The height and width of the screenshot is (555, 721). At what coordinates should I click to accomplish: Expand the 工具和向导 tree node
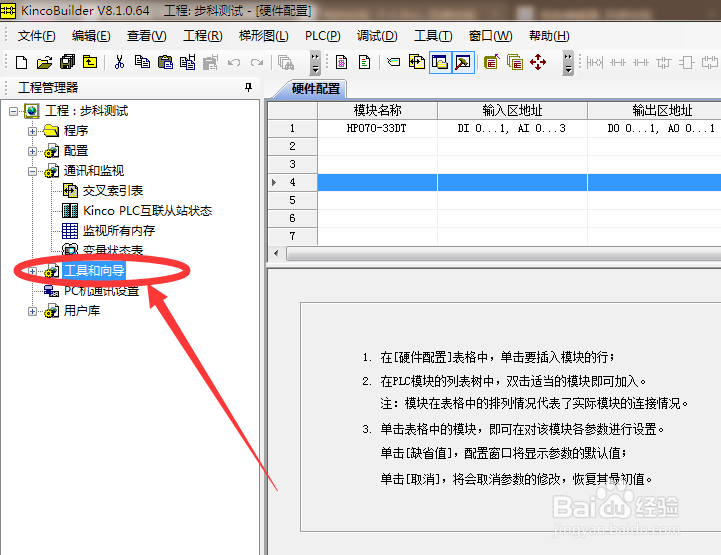(x=32, y=271)
